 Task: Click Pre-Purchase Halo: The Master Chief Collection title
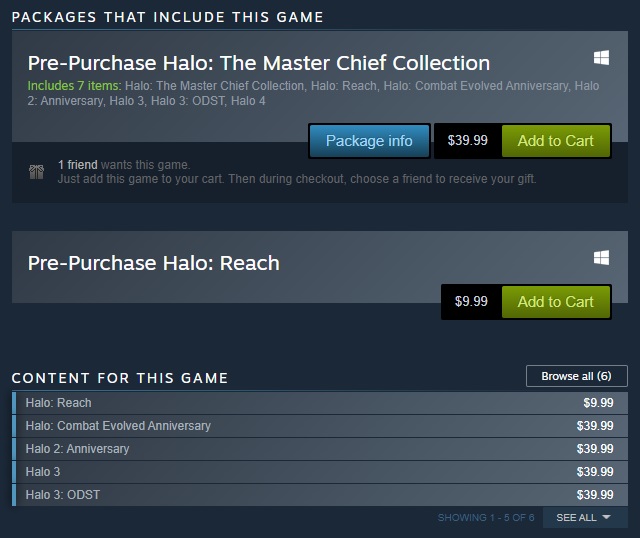tap(259, 63)
